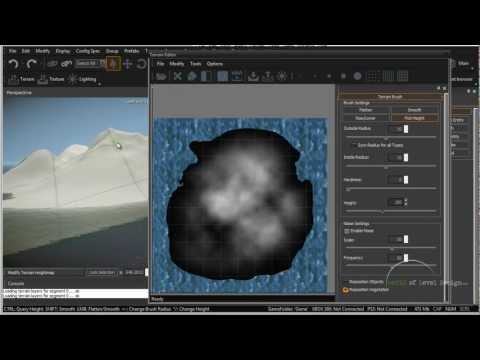
Task: Select the Rise/Lower brush button
Action: pyautogui.click(x=366, y=118)
